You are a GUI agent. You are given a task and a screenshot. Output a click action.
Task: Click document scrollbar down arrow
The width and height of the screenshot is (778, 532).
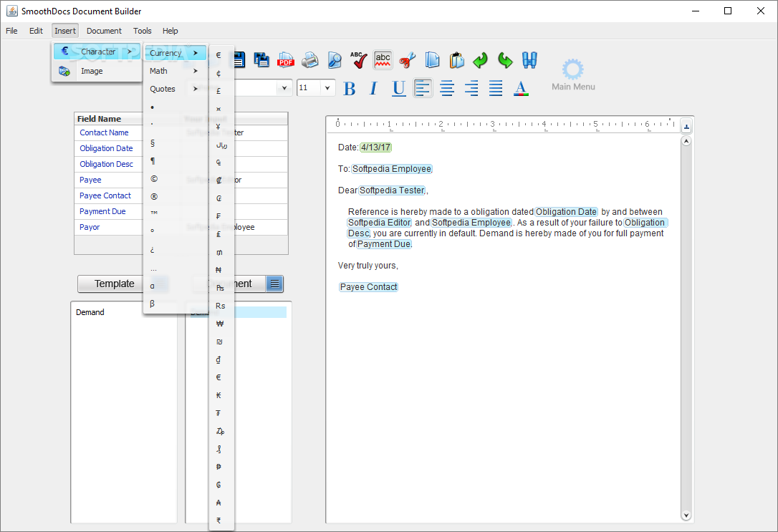click(686, 515)
